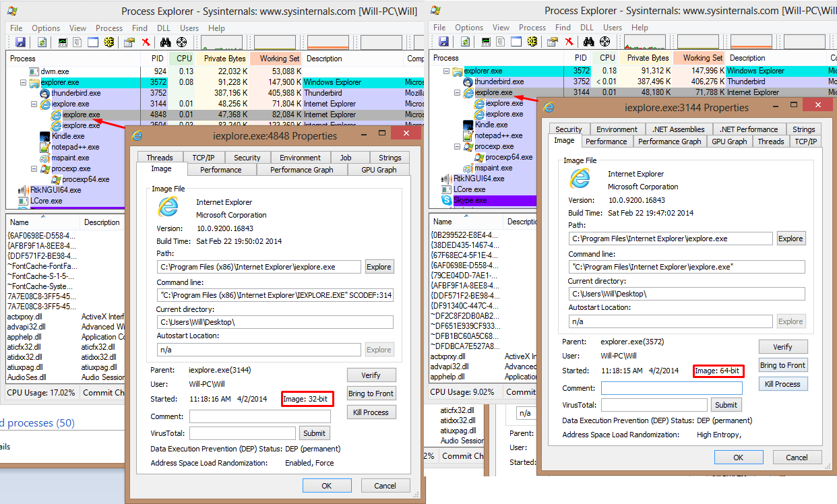
Task: Click Refresh Now icon in left Process Explorer toolbar
Action: tap(42, 42)
